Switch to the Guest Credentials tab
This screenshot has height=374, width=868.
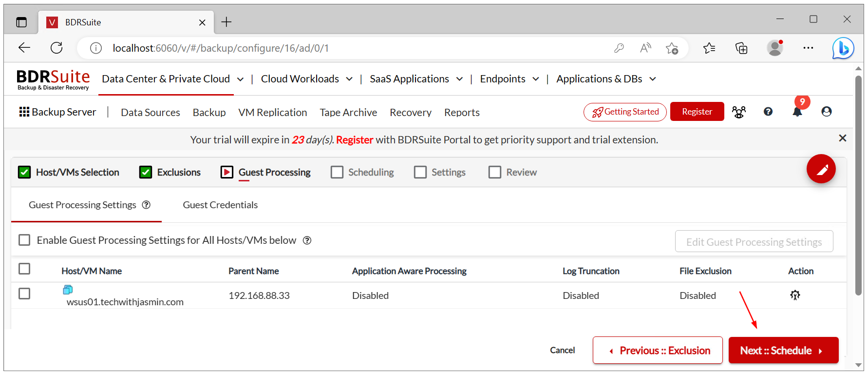pos(220,205)
